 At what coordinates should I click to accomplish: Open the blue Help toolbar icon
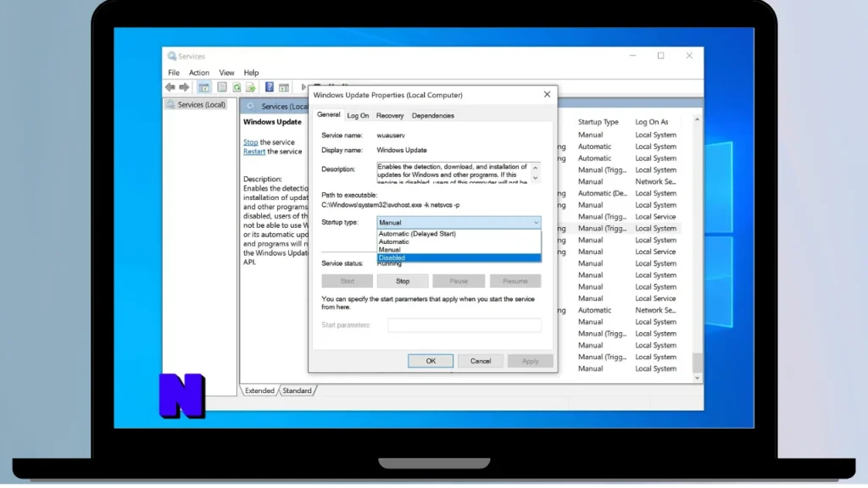tap(269, 87)
